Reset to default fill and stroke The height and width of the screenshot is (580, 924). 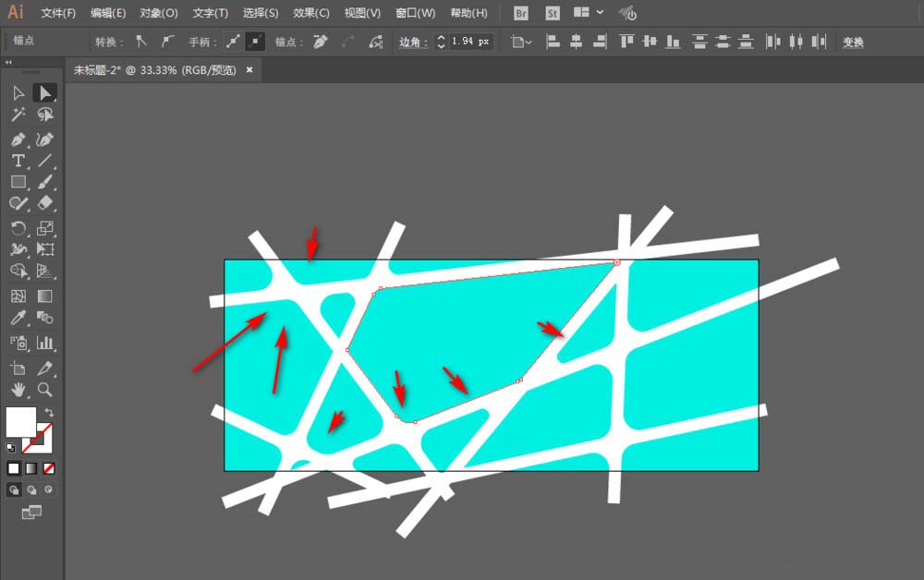tap(10, 448)
